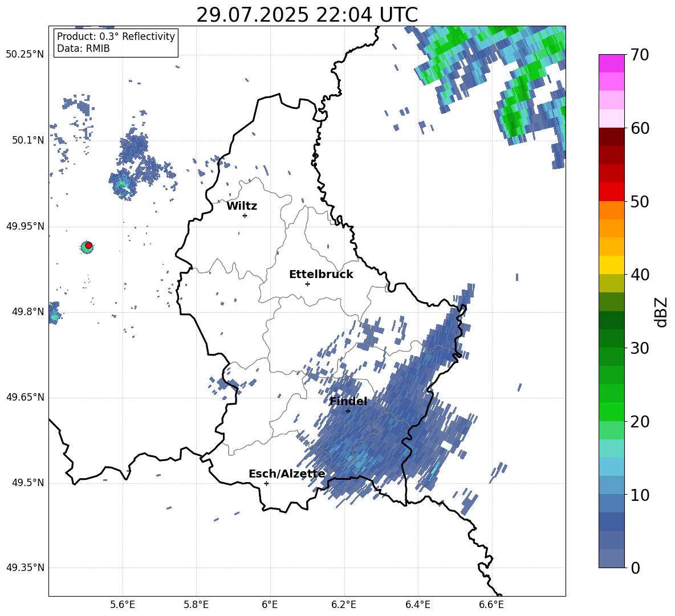Pick the bright red colorbar swatch above 50
The width and height of the screenshot is (675, 616).
[x=611, y=191]
